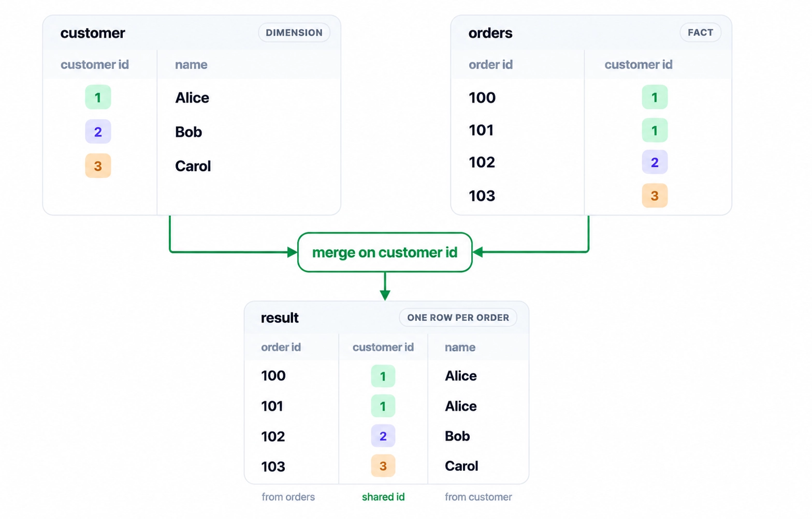Click the Carol name cell in customer table
This screenshot has height=519, width=812.
pos(193,166)
